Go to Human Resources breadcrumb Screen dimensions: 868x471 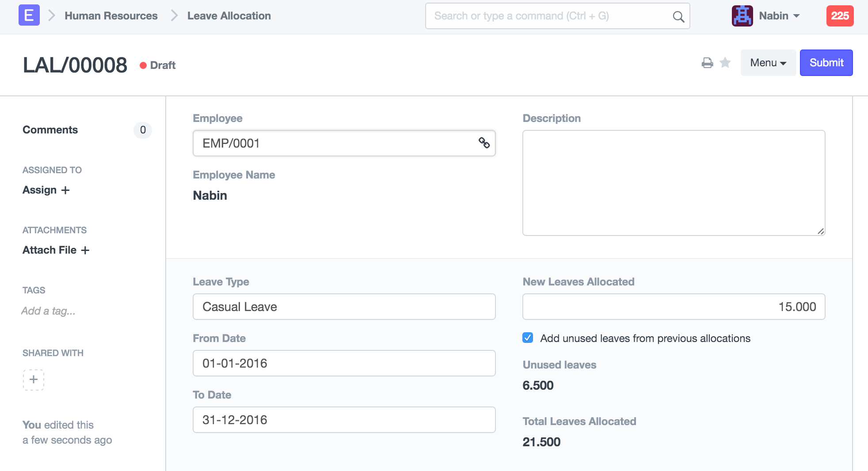click(111, 16)
